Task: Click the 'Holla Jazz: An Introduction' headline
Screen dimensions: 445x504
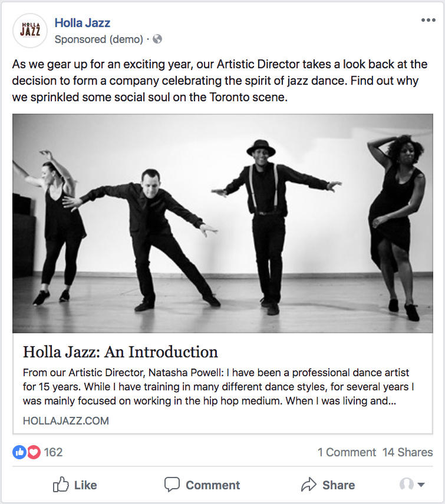Action: tap(120, 352)
